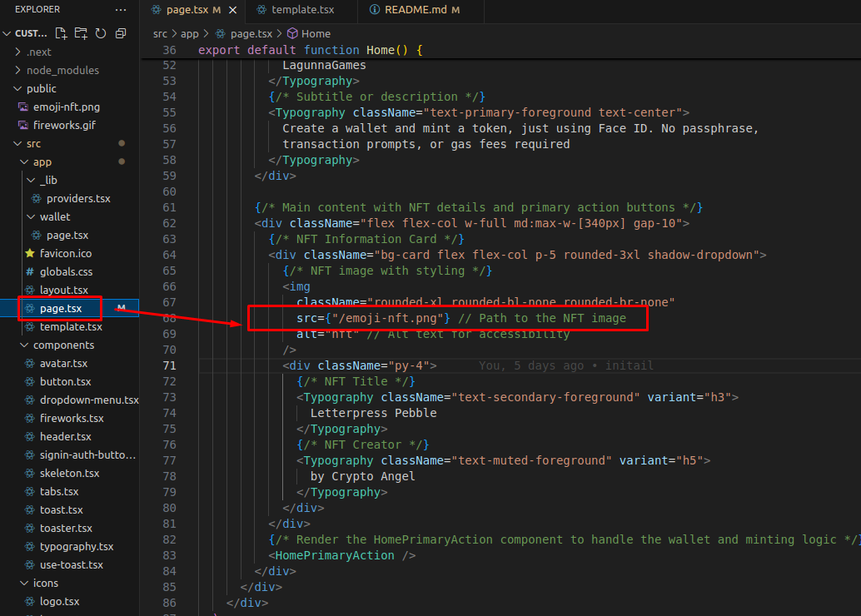Open toaster.tsx component file
This screenshot has height=616, width=861.
[x=69, y=528]
